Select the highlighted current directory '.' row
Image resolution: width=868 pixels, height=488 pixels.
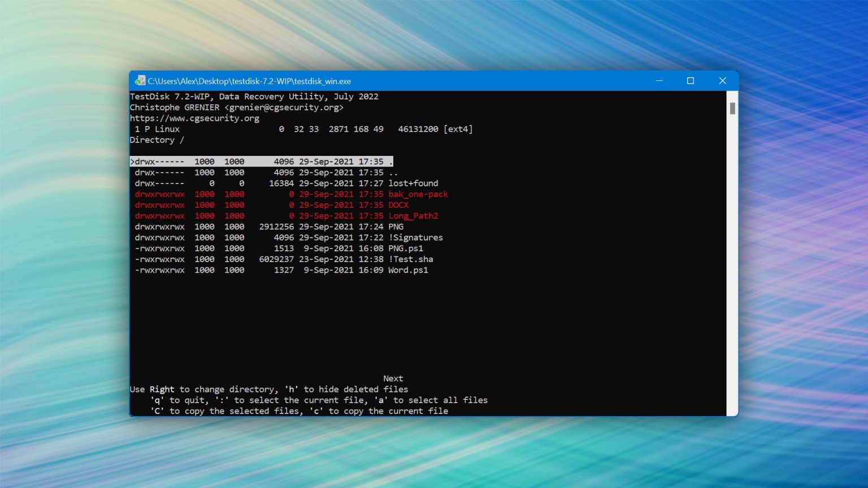pos(261,162)
